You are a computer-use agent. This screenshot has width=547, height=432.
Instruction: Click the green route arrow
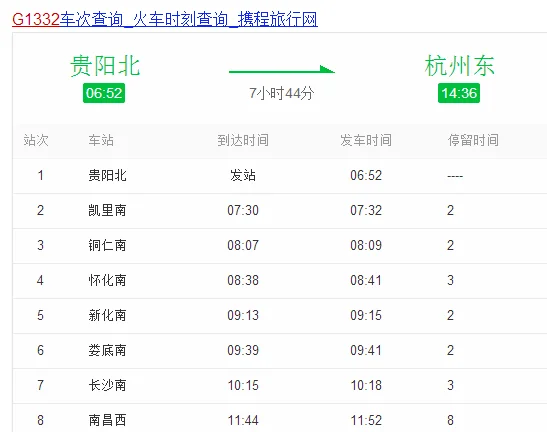(x=282, y=70)
